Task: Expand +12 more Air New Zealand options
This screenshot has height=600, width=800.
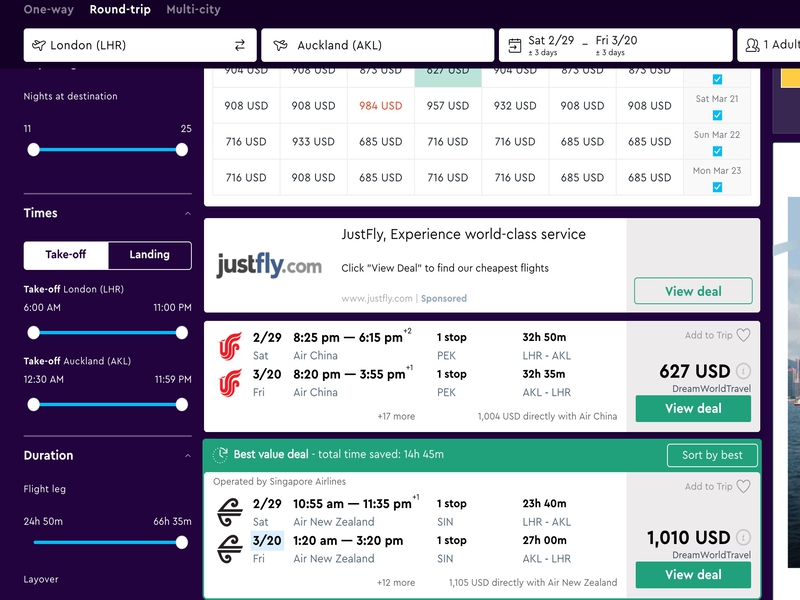Action: click(396, 583)
